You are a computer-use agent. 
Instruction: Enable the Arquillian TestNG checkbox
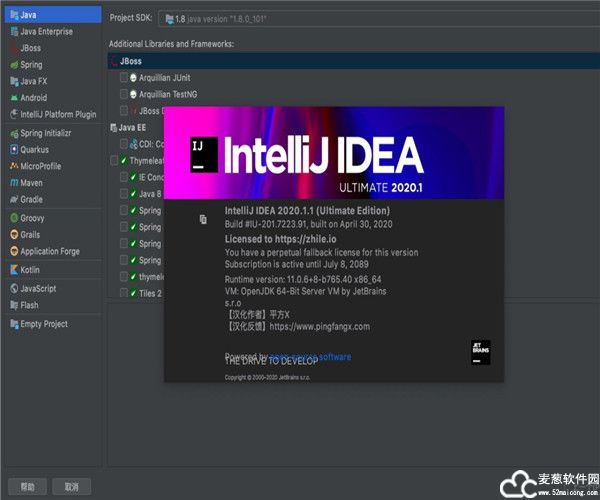pos(124,94)
